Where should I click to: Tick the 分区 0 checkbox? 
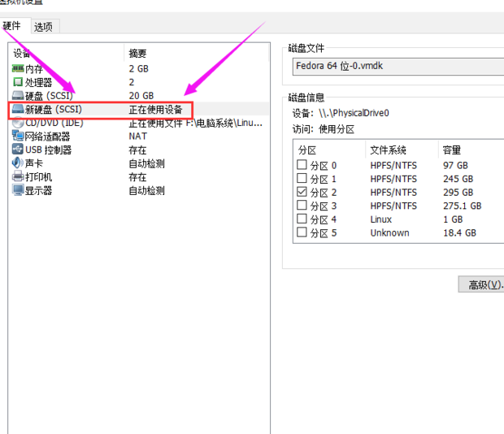(302, 165)
